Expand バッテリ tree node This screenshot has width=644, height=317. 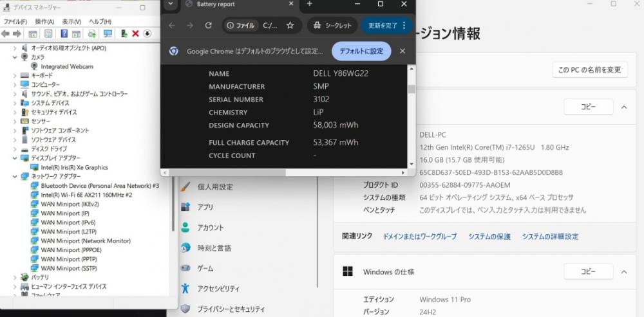coord(15,277)
